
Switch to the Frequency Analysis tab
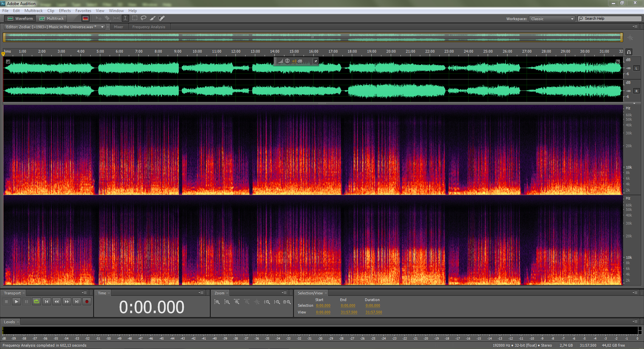coord(149,27)
